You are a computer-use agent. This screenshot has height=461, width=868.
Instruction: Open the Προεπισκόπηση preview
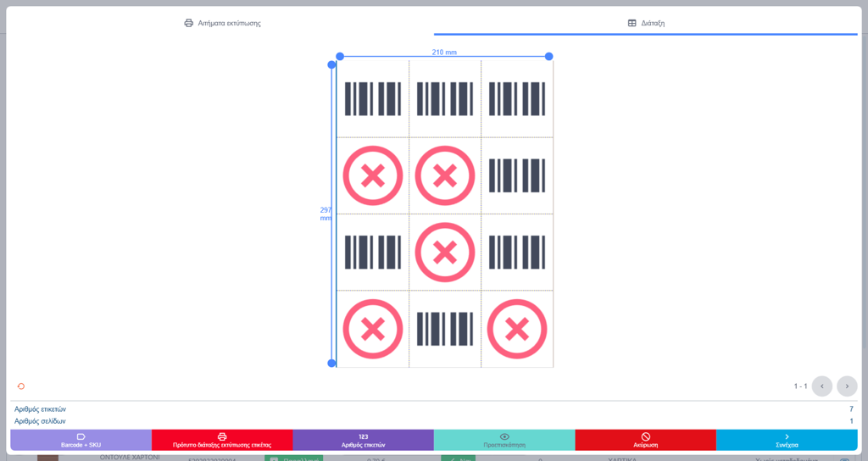tap(504, 440)
